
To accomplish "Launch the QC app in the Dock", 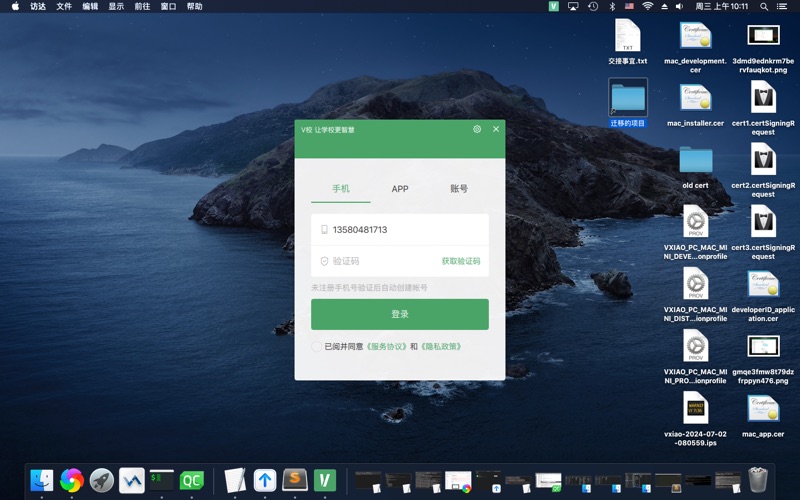I will pos(191,480).
